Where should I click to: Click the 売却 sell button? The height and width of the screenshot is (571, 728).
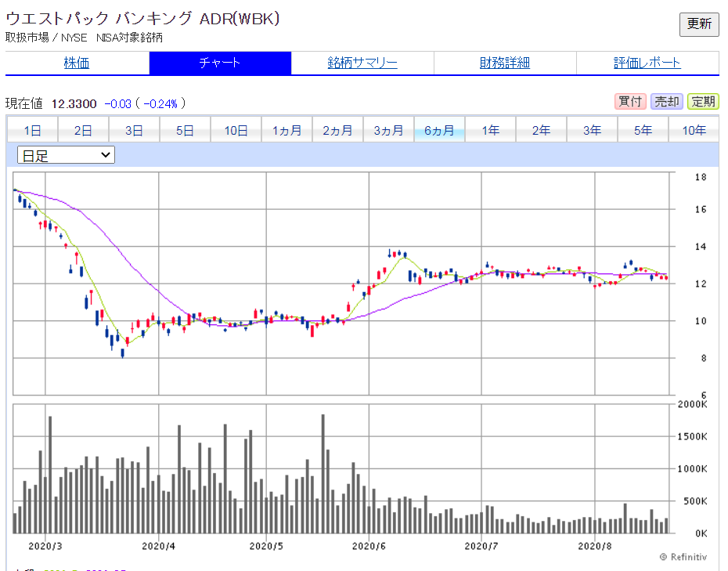click(x=667, y=101)
